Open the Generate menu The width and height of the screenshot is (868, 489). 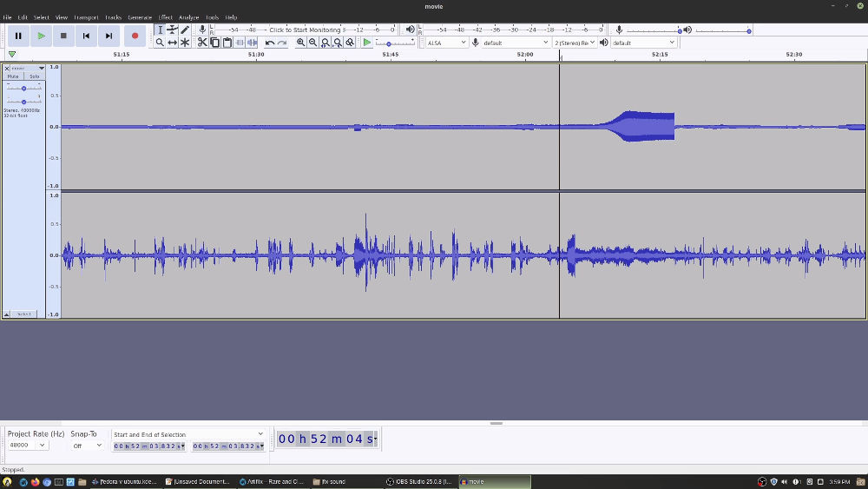[140, 17]
